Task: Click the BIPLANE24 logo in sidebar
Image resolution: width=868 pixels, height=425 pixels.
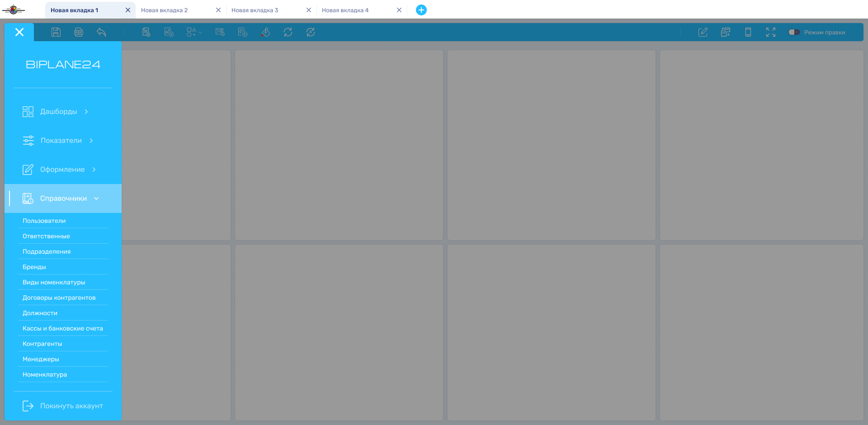Action: (63, 65)
